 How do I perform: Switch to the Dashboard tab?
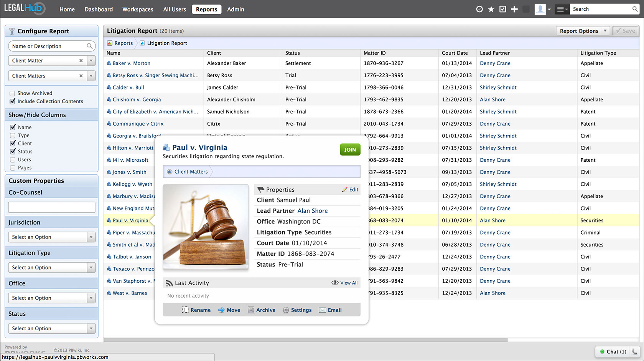pyautogui.click(x=98, y=9)
